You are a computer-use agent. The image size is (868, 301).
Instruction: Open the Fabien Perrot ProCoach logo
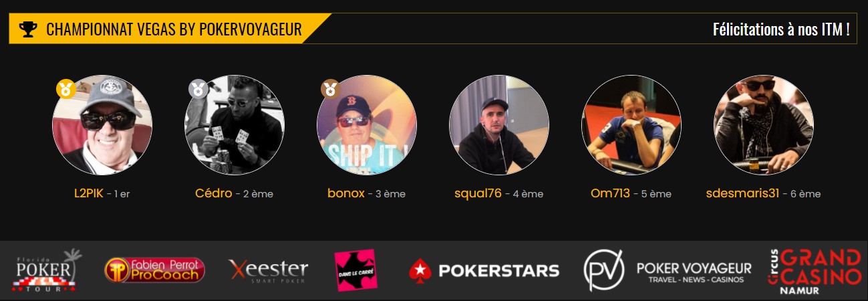(x=154, y=270)
